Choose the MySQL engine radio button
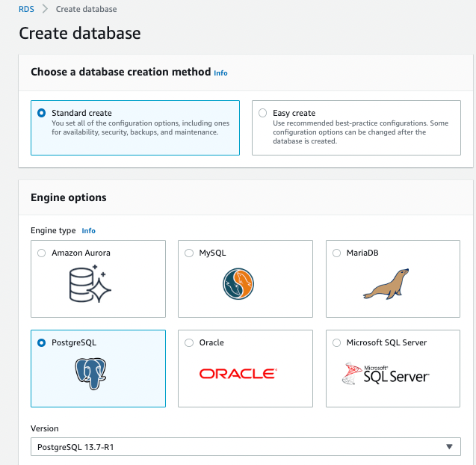 pyautogui.click(x=189, y=253)
